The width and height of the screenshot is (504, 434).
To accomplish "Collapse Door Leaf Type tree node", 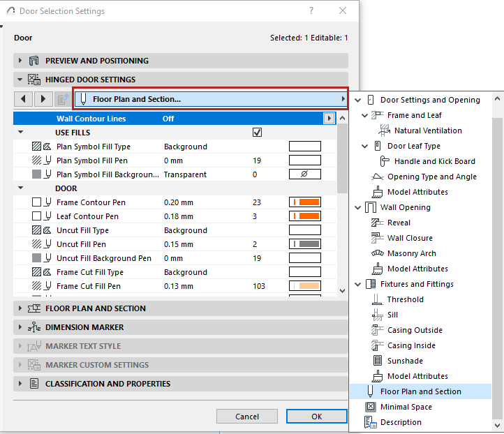I will pyautogui.click(x=365, y=146).
